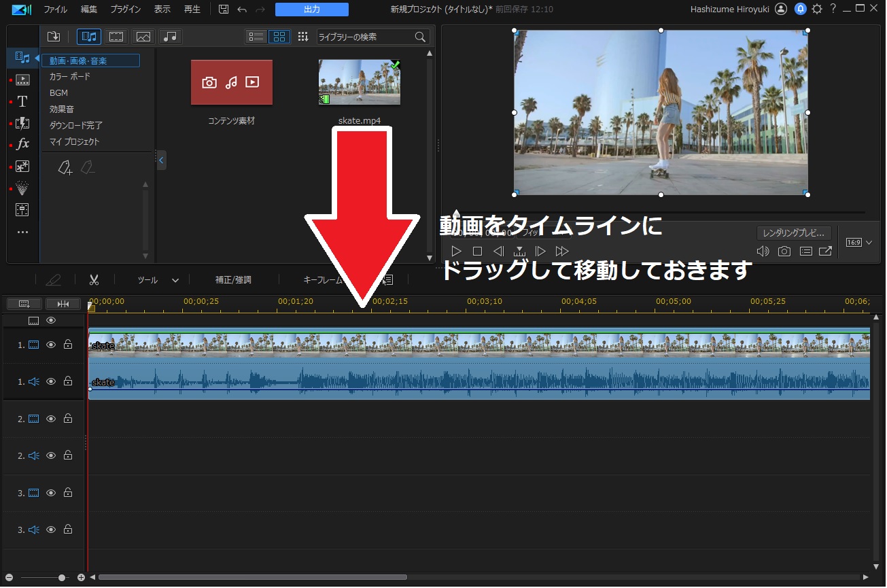
Task: Add a new tag with the tag-plus icon
Action: [x=64, y=167]
